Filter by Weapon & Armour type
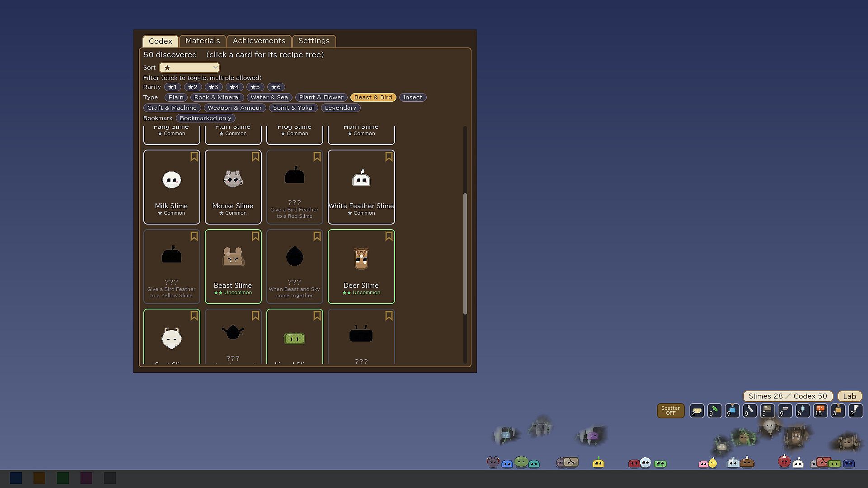Image resolution: width=868 pixels, height=488 pixels. 235,108
